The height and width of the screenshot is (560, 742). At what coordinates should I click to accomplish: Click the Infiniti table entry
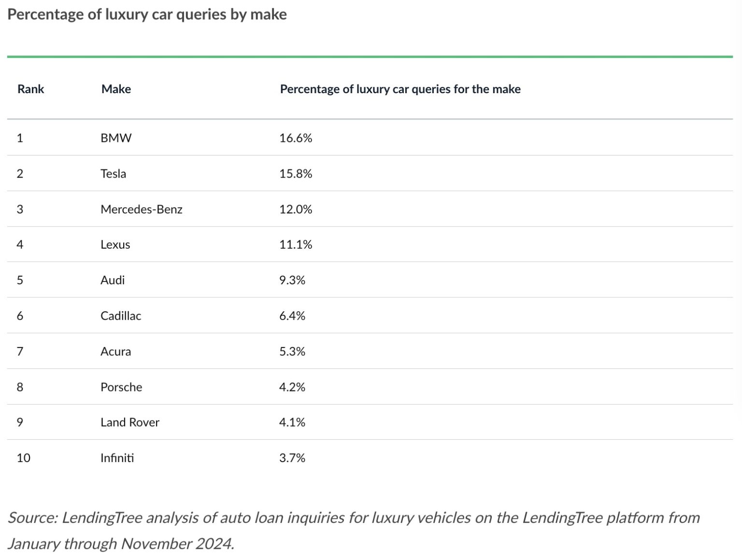117,458
